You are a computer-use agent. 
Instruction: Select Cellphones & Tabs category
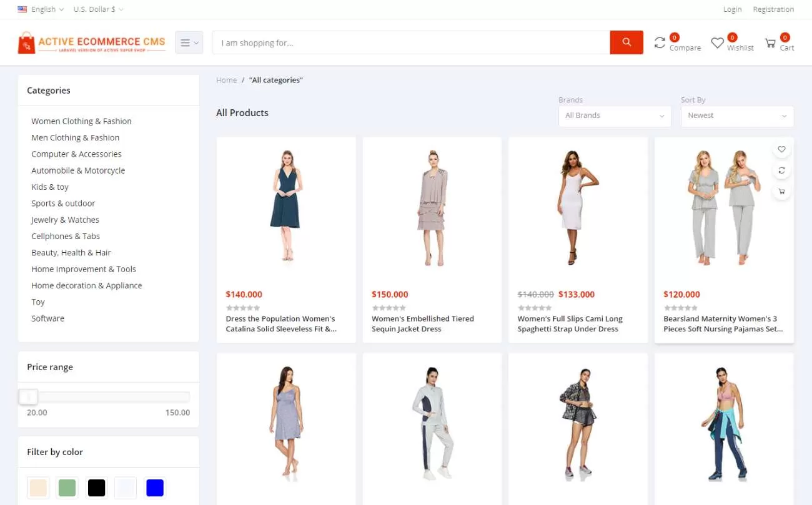click(x=66, y=236)
